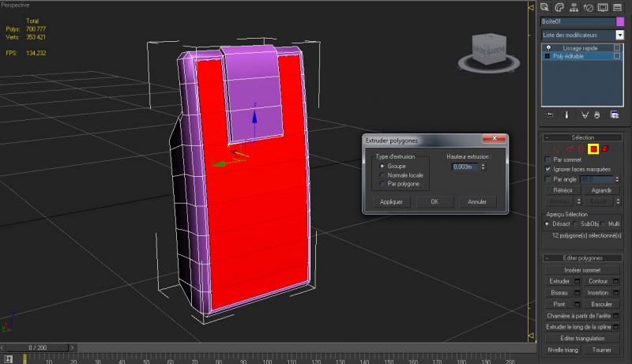Open the Hierarchy command panel tab

pyautogui.click(x=574, y=7)
